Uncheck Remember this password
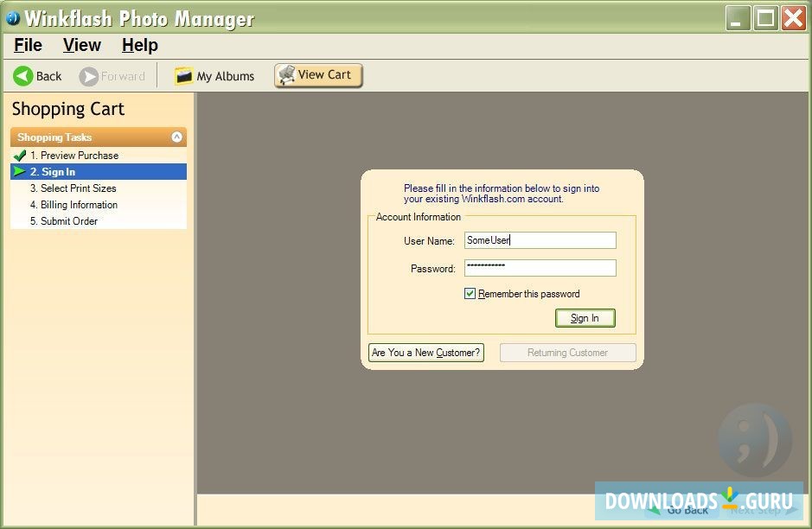 pyautogui.click(x=470, y=294)
